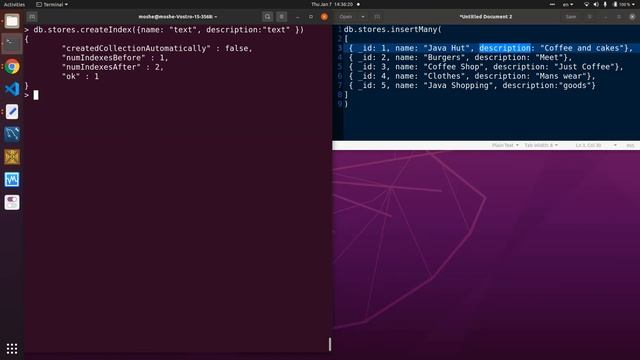Click Activities in the top bar
The width and height of the screenshot is (640, 360).
point(14,4)
